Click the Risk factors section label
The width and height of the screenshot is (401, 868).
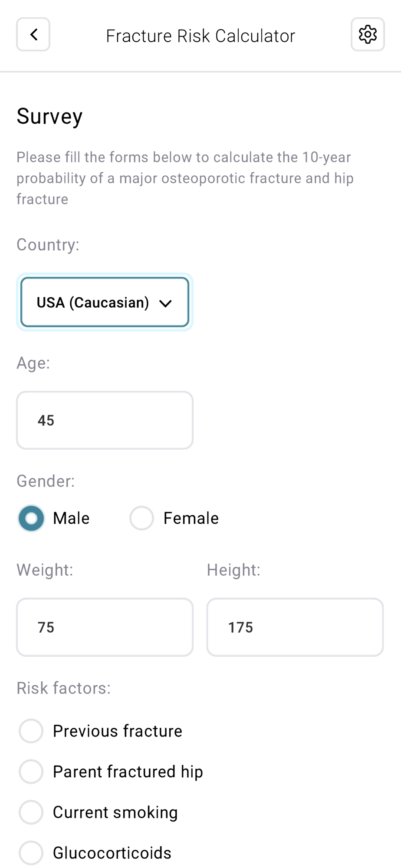63,688
